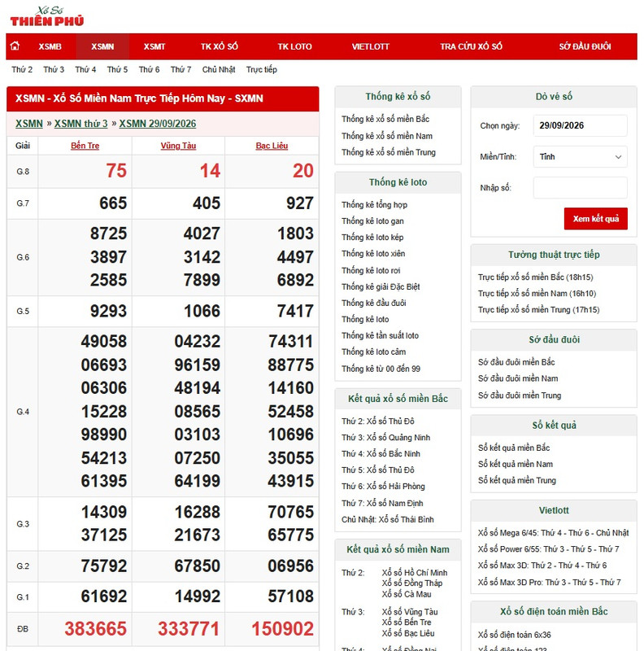Open the Miền/Tỉnh dropdown
This screenshot has height=651, width=644.
click(580, 156)
